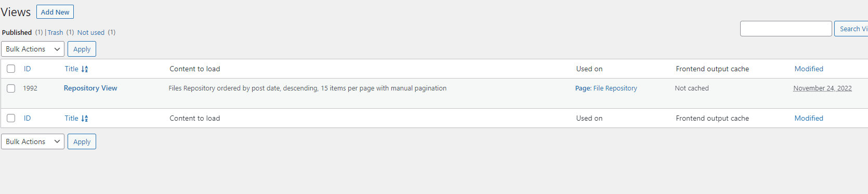Screen dimensions: 868x194
Task: Sort by Modified in the table footer
Action: [x=809, y=118]
